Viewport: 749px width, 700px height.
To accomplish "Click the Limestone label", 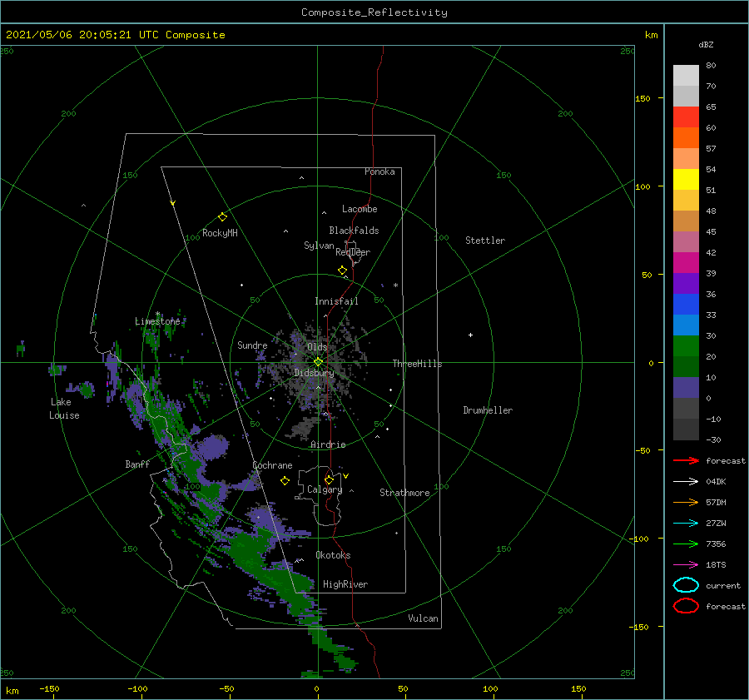I will point(157,321).
